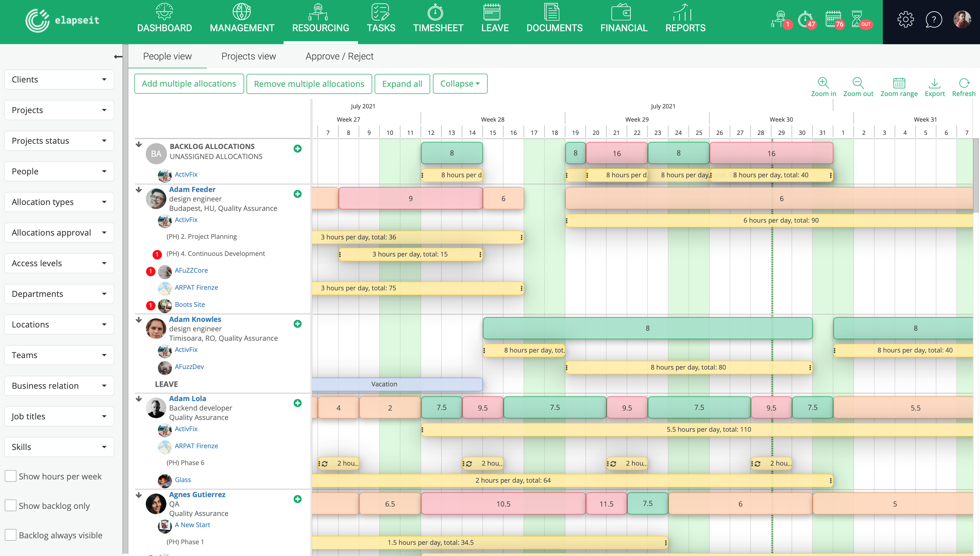Open the Clients filter dropdown

[59, 80]
